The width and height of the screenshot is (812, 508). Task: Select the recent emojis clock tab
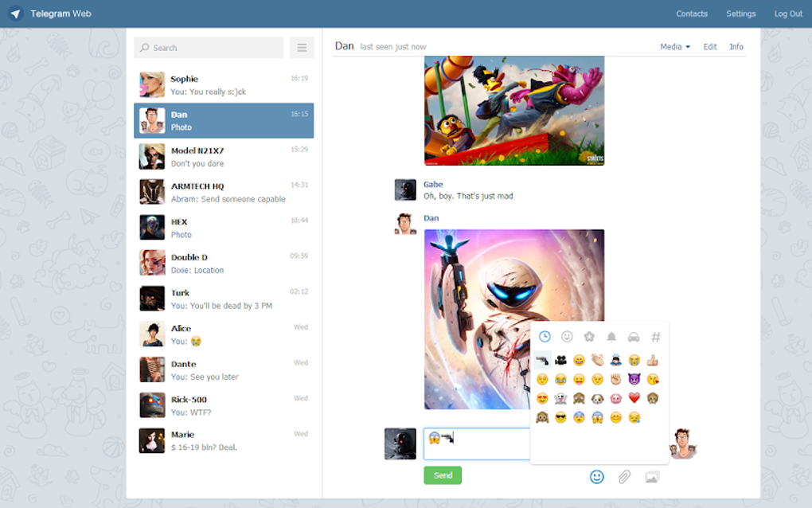pos(545,336)
